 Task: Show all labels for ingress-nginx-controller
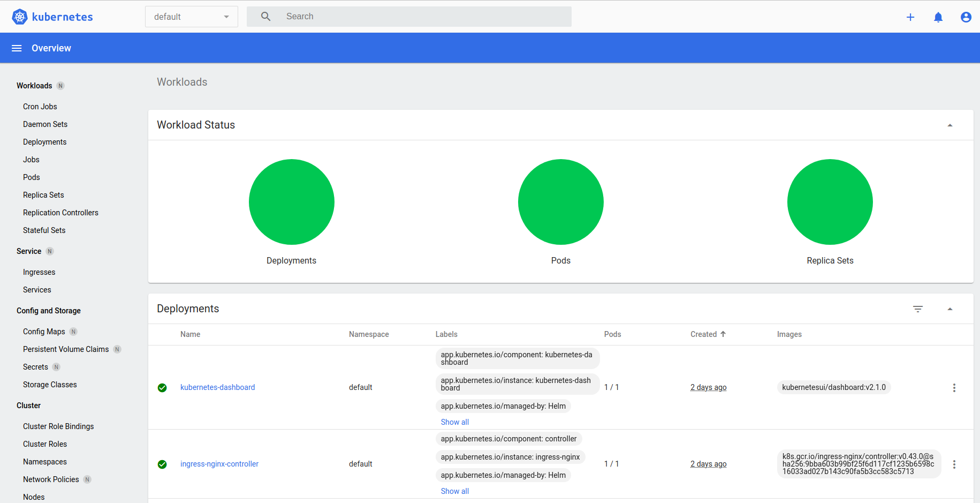[x=455, y=491]
